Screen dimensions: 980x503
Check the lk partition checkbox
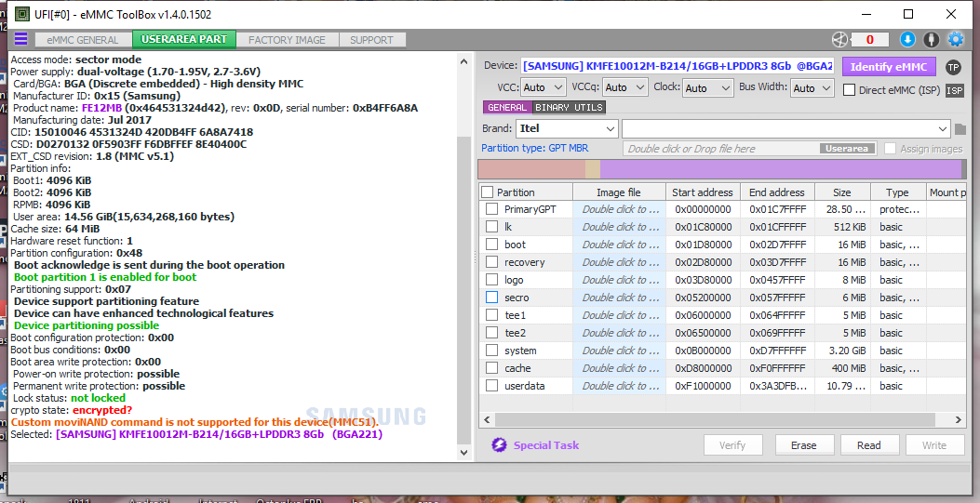(x=492, y=227)
